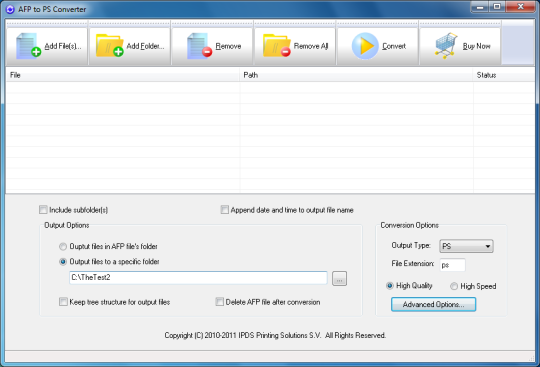540x367 pixels.
Task: Start conversion with the Convert button
Action: coord(378,46)
